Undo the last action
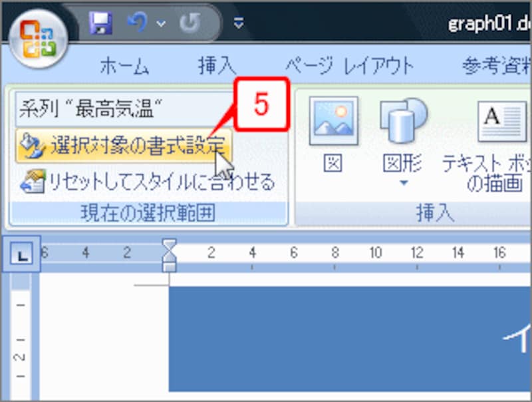The height and width of the screenshot is (402, 532). click(136, 21)
